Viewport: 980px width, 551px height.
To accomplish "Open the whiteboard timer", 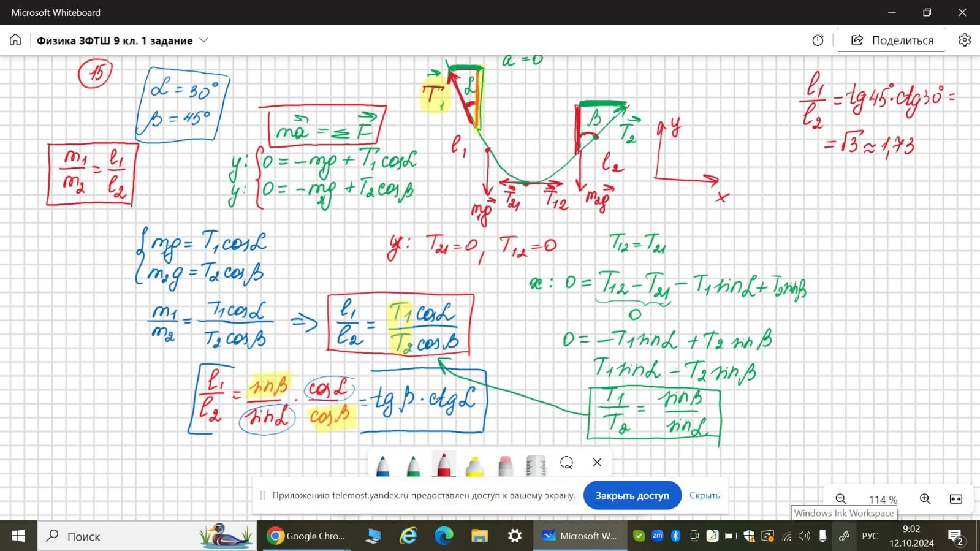I will (818, 40).
